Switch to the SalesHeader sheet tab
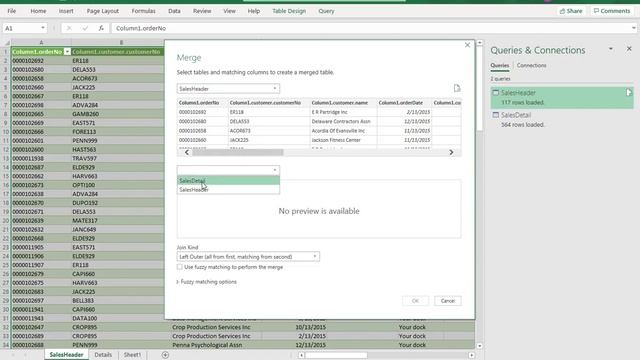The height and width of the screenshot is (360, 640). click(66, 355)
